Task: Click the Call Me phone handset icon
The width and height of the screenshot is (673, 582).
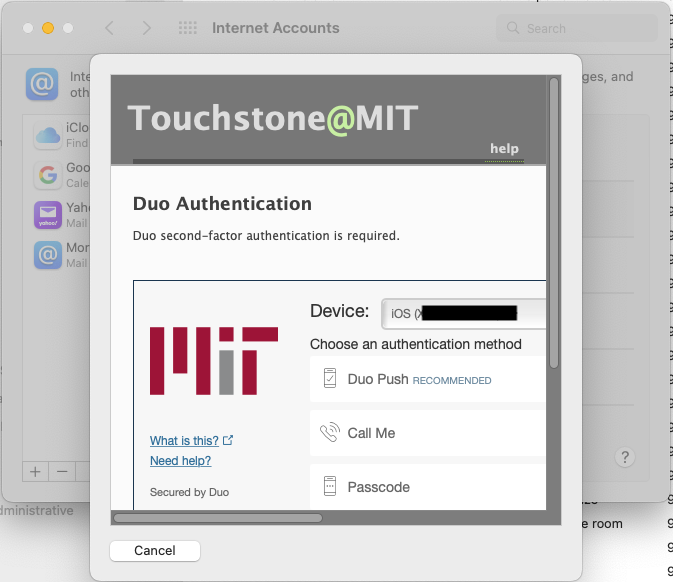Action: [x=330, y=432]
